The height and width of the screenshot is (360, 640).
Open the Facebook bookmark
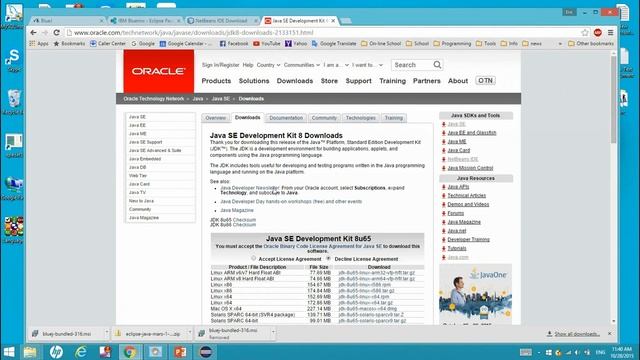point(234,43)
